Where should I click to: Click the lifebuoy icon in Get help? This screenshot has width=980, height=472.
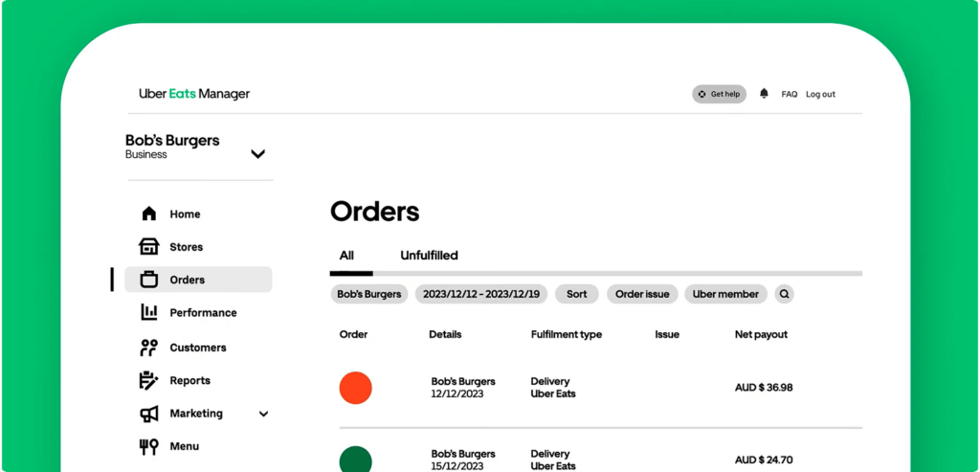click(x=702, y=95)
